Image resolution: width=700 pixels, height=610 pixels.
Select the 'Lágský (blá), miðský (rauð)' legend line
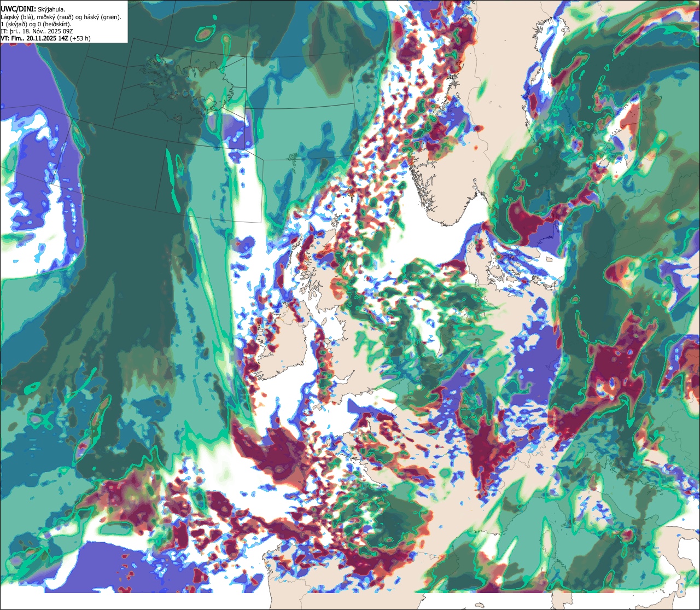pos(61,17)
